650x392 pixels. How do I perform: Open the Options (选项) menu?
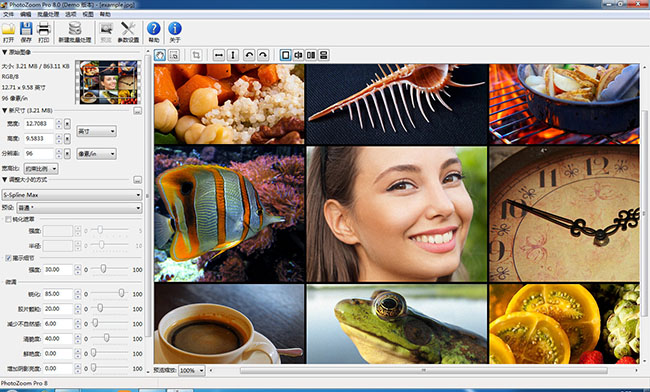(71, 15)
